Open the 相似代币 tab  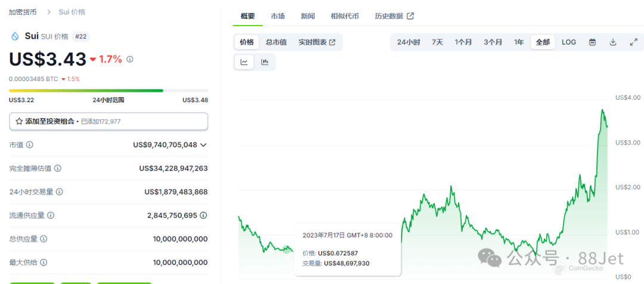345,16
